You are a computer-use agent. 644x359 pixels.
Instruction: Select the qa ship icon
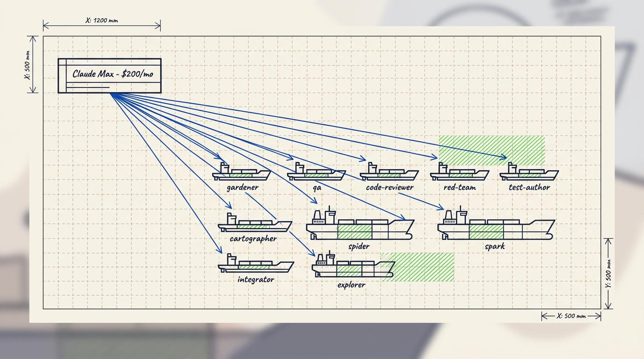(x=316, y=172)
